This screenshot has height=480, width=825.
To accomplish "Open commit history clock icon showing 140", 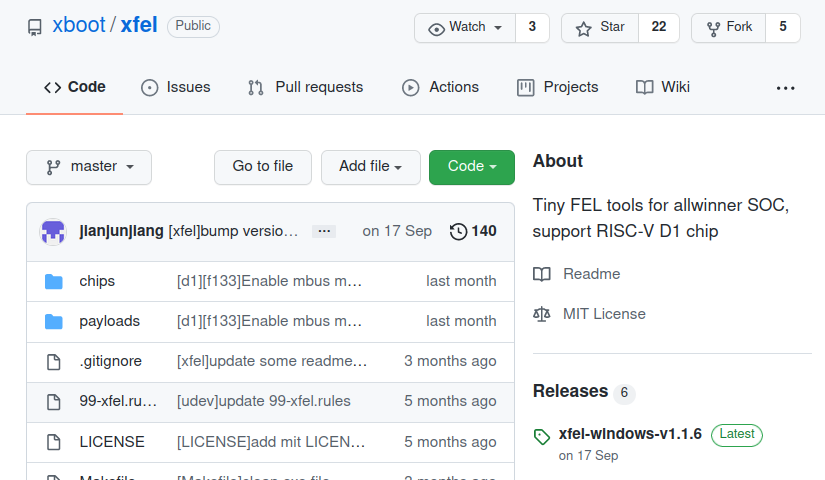I will [x=458, y=232].
